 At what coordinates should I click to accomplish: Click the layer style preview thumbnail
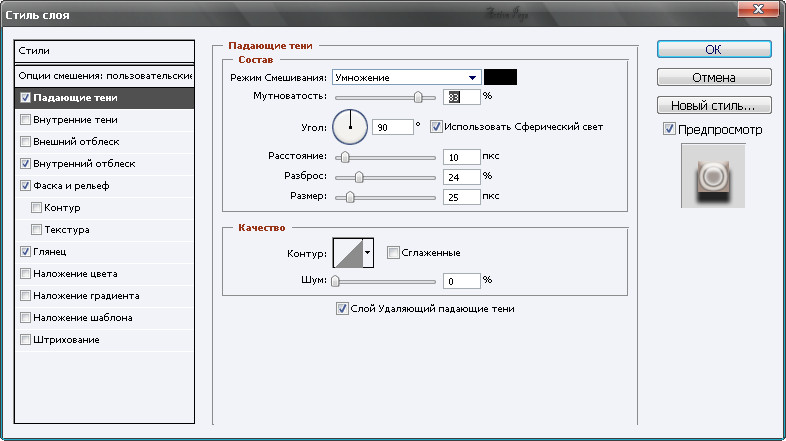click(x=713, y=175)
